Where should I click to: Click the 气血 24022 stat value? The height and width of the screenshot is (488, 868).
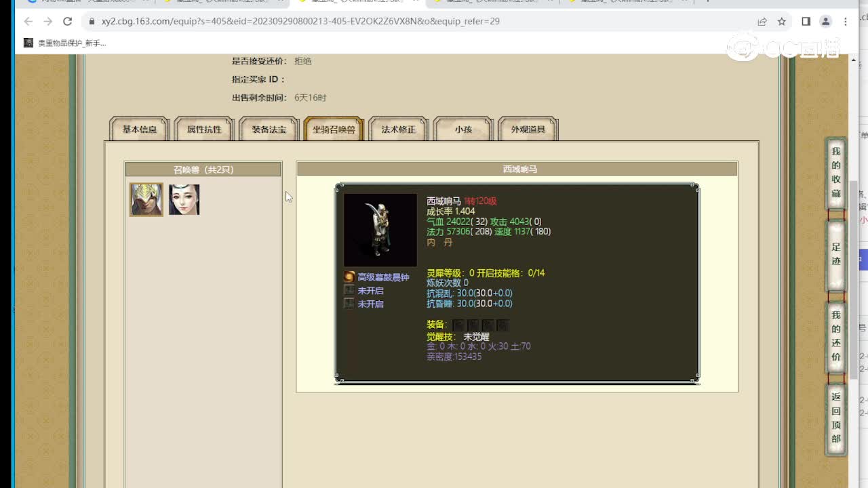coord(457,222)
